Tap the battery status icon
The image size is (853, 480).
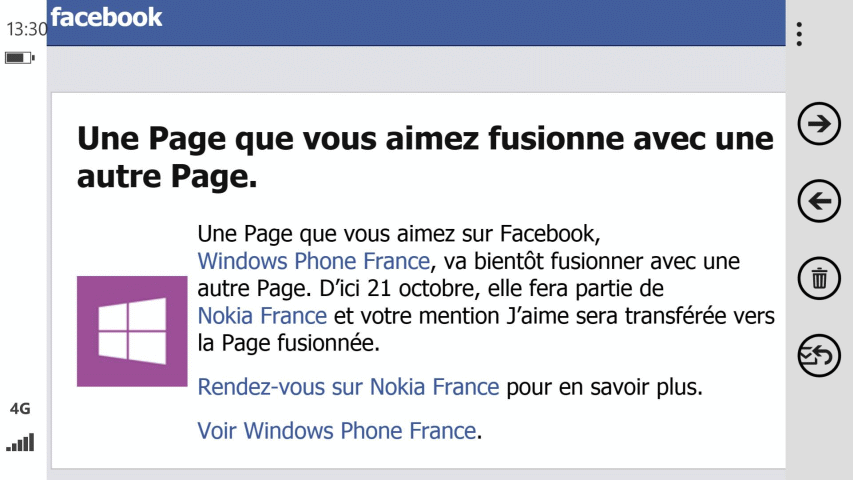(x=20, y=58)
